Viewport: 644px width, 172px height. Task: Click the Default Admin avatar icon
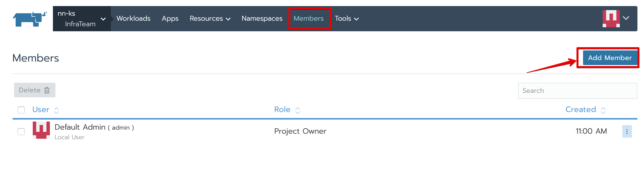(41, 130)
